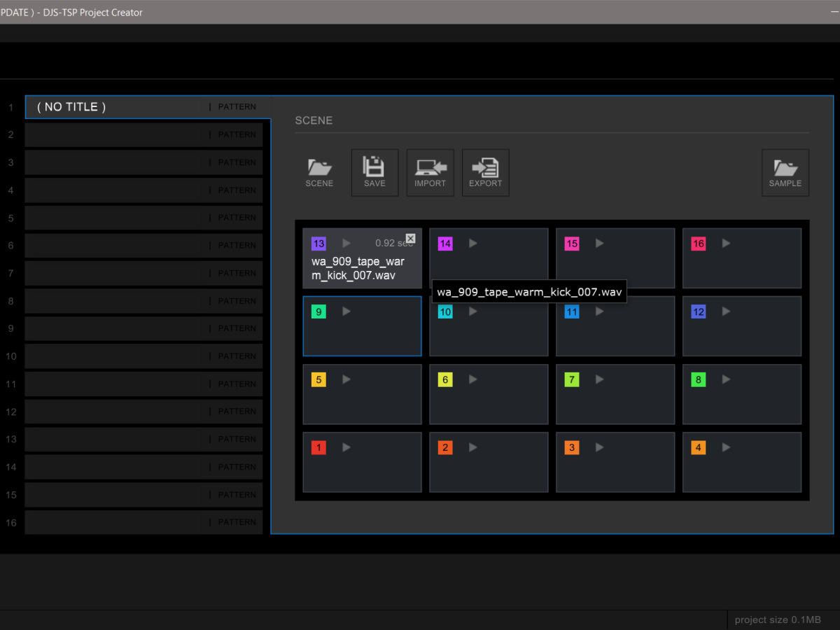Play the sample on pad 13
Viewport: 840px width, 630px height.
click(x=346, y=244)
